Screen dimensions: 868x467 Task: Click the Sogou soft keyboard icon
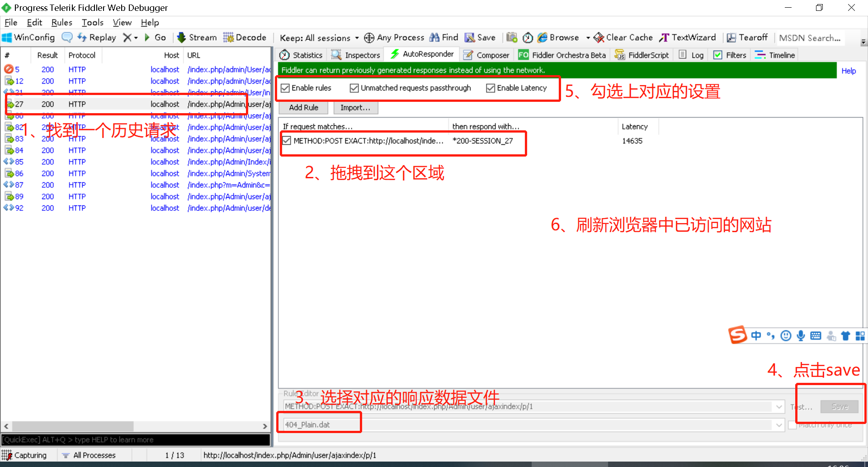[x=816, y=335]
